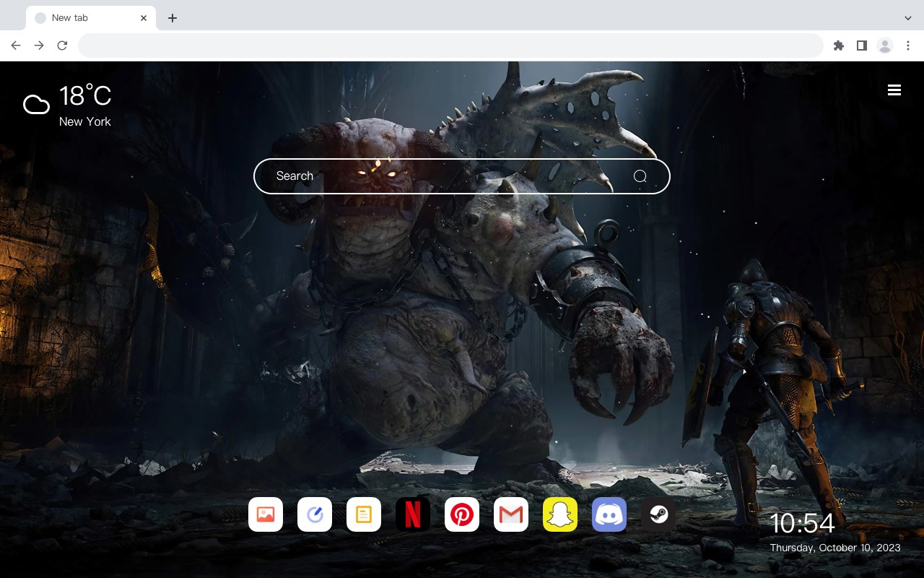Launch the Pinterest shortcut
Image resolution: width=924 pixels, height=578 pixels.
(462, 514)
